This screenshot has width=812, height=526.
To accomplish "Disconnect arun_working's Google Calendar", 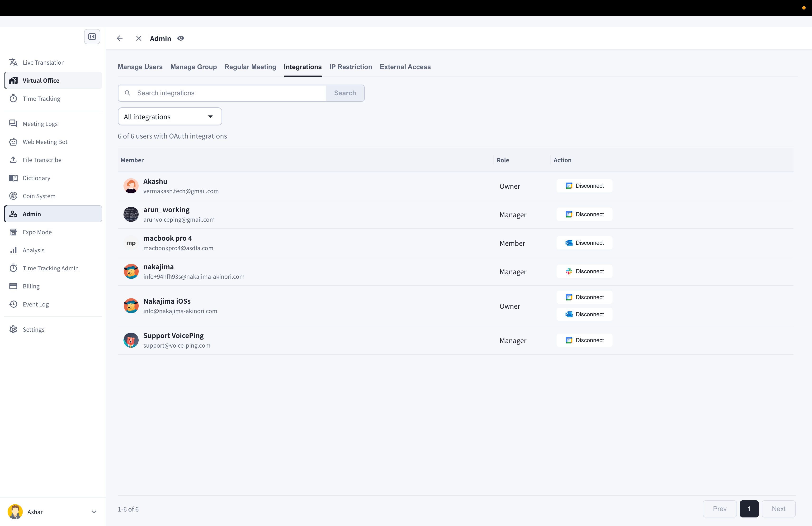I will (585, 214).
